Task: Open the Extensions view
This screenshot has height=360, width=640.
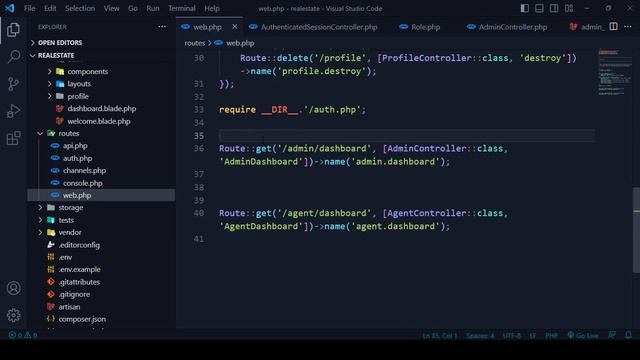Action: click(13, 138)
